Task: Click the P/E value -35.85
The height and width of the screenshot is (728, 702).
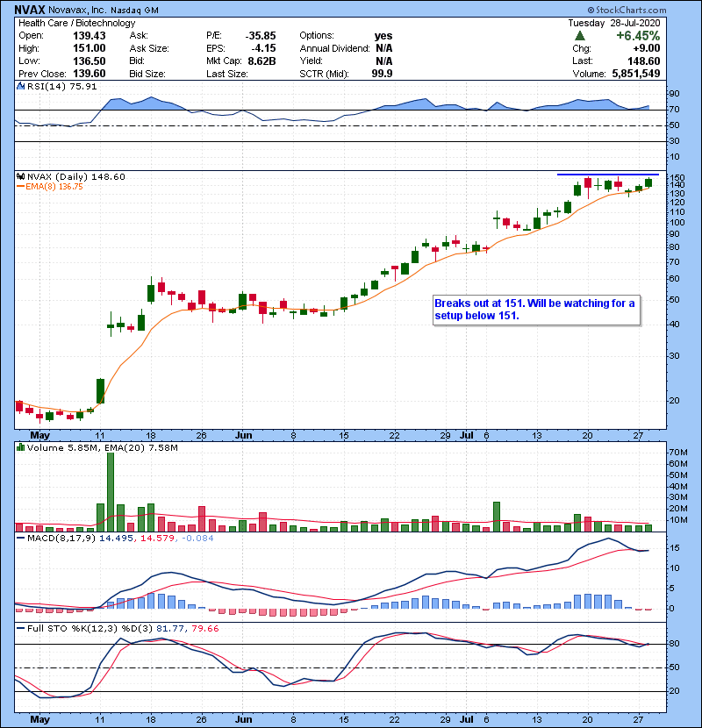Action: tap(260, 36)
